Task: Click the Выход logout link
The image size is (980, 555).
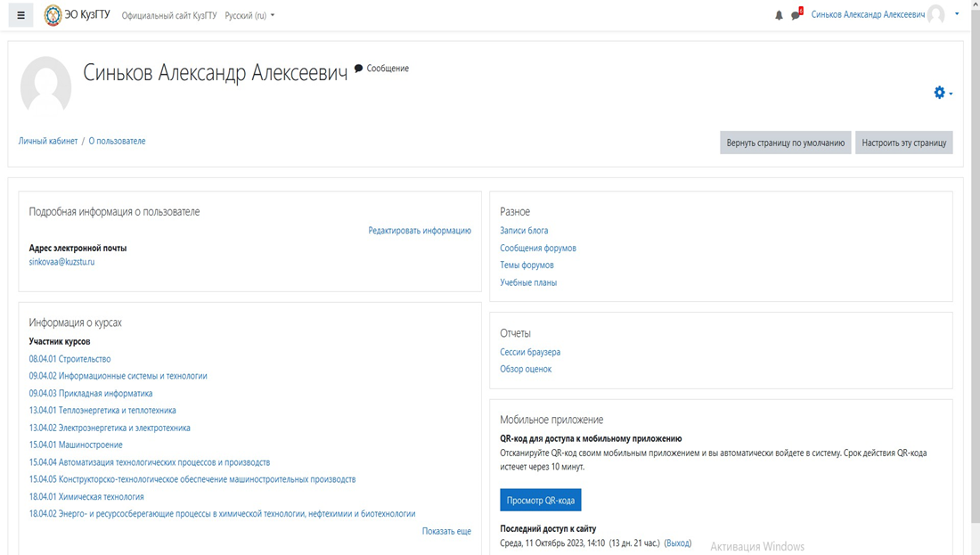Action: tap(677, 543)
